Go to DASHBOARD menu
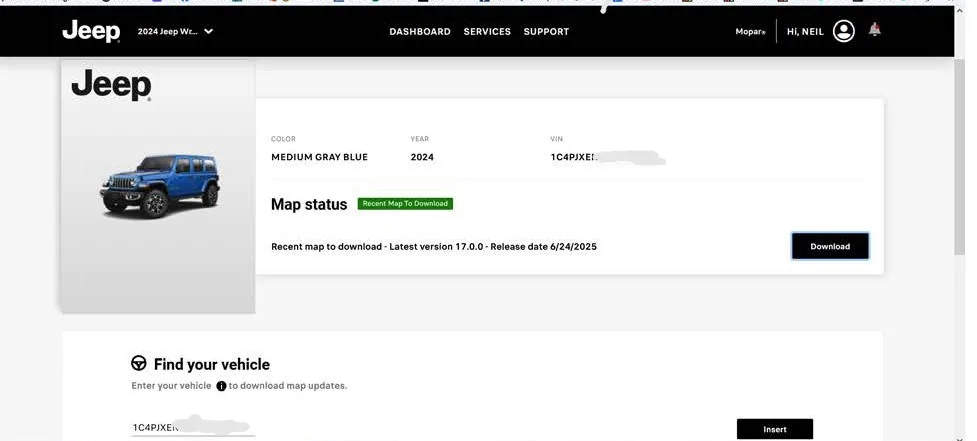The height and width of the screenshot is (441, 977). coord(420,32)
